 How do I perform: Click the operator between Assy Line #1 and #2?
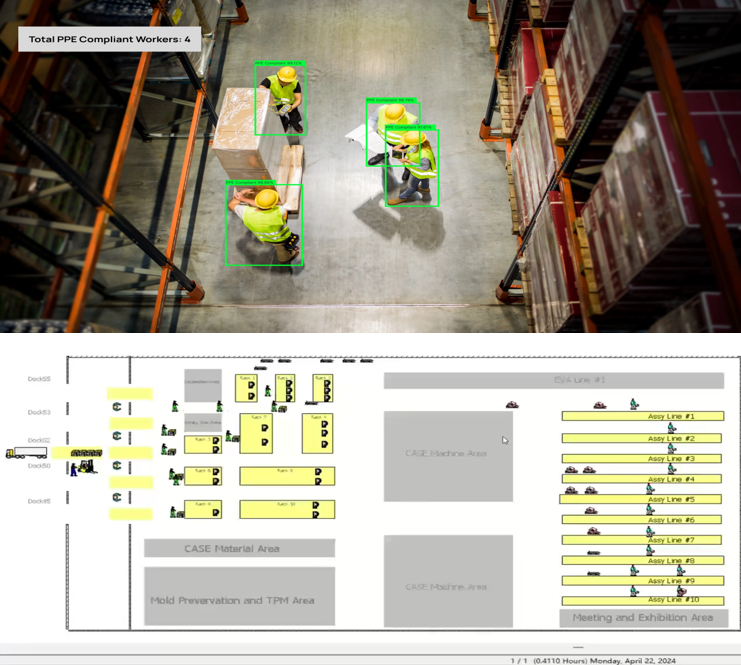click(671, 428)
